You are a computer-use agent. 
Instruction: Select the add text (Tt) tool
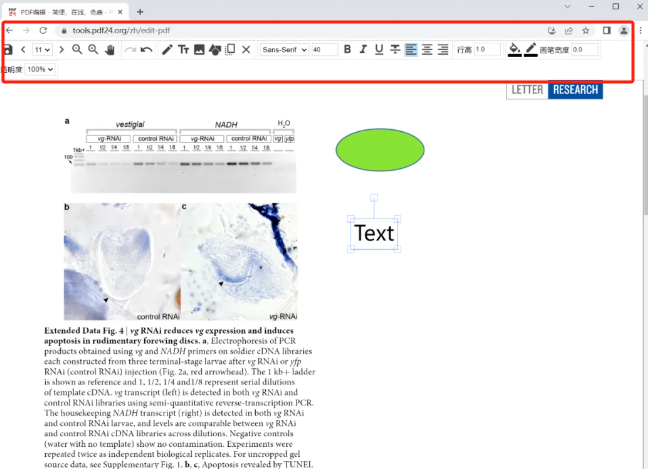coord(183,50)
